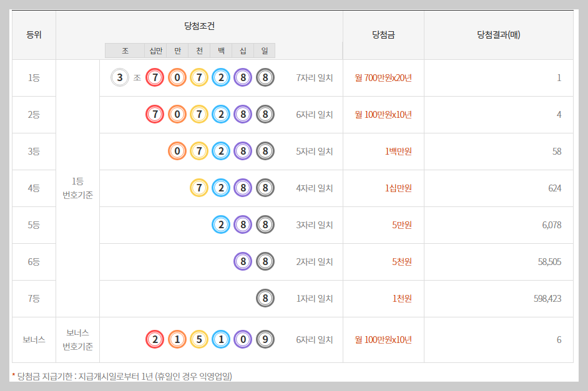Click the yellow ball 7 in 1등 row
The image size is (588, 391).
(x=199, y=77)
